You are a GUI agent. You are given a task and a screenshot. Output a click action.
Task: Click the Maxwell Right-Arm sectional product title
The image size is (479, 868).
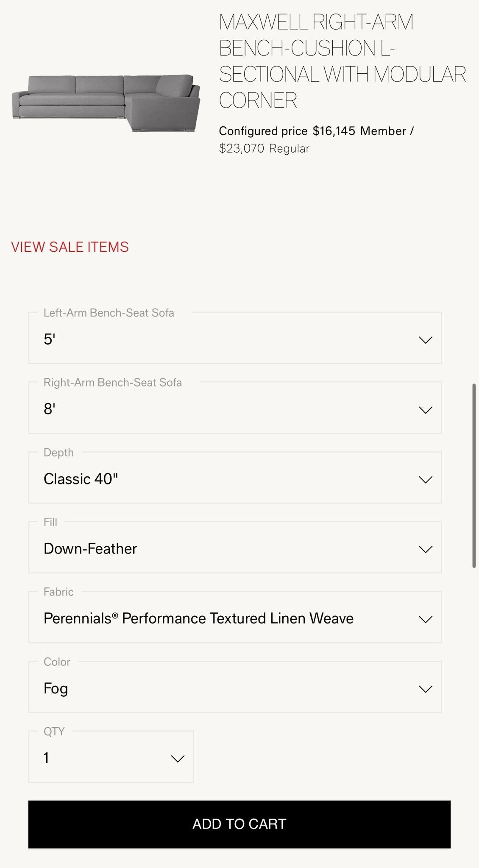pyautogui.click(x=342, y=61)
